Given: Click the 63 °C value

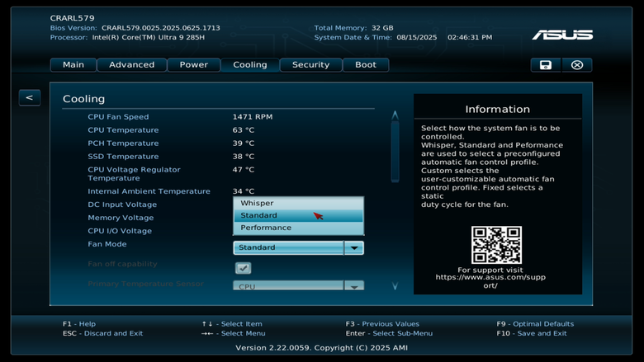Looking at the screenshot, I should [x=244, y=130].
